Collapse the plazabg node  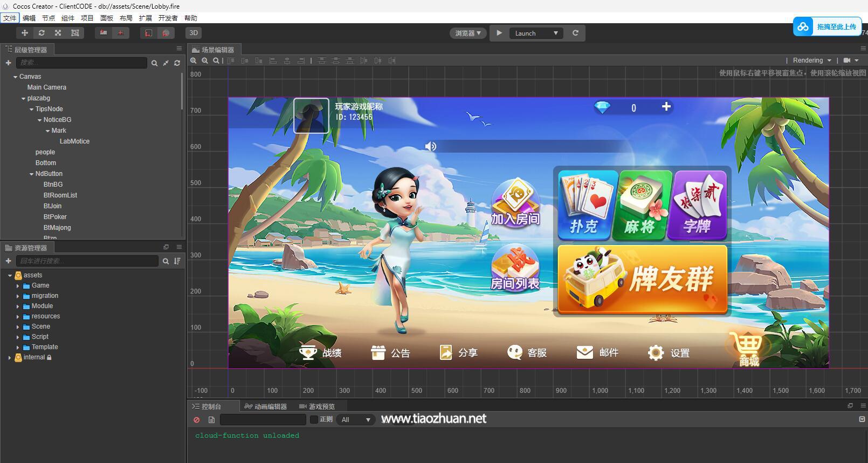(23, 99)
